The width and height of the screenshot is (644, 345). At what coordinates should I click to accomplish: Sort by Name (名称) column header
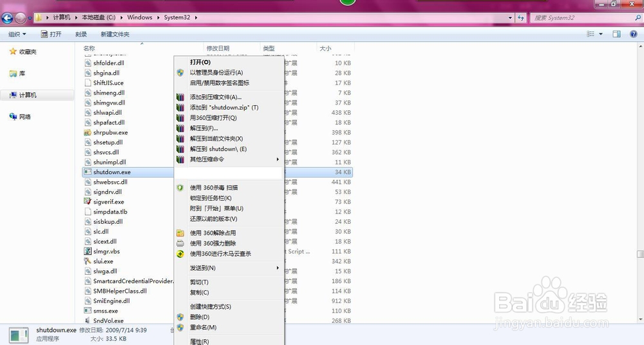(89, 48)
